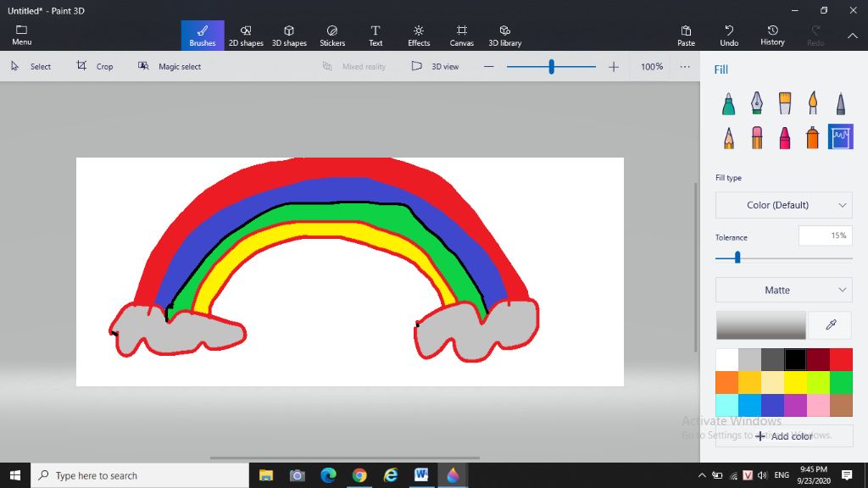Screen dimensions: 868x488
Task: Click the canvas vertical scrollbar
Action: pyautogui.click(x=696, y=267)
